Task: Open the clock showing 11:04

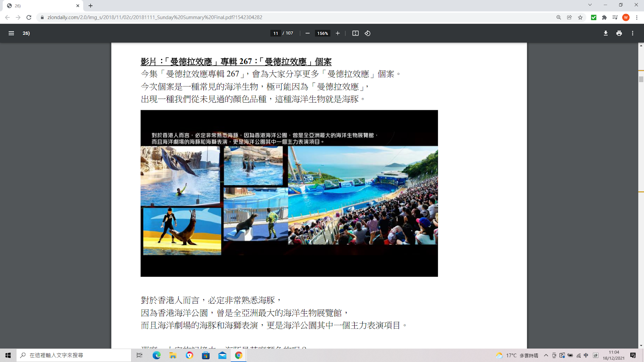Action: click(x=614, y=355)
